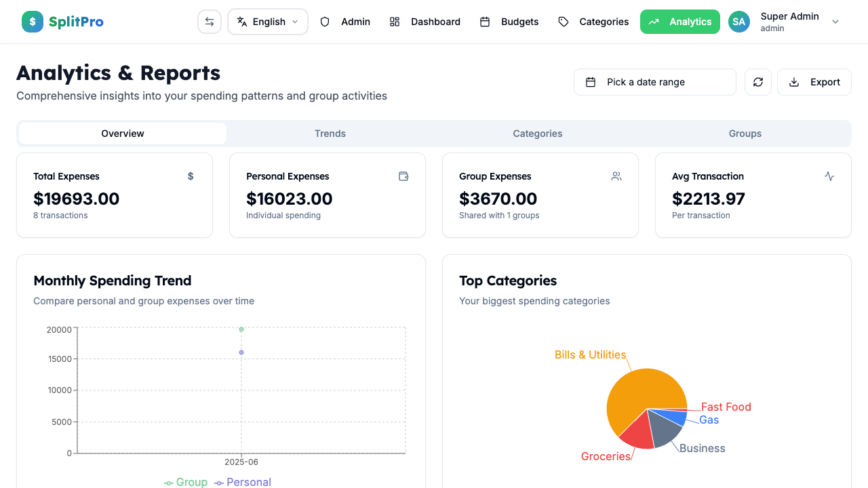The image size is (868, 488).
Task: Click the Export button
Action: [814, 81]
